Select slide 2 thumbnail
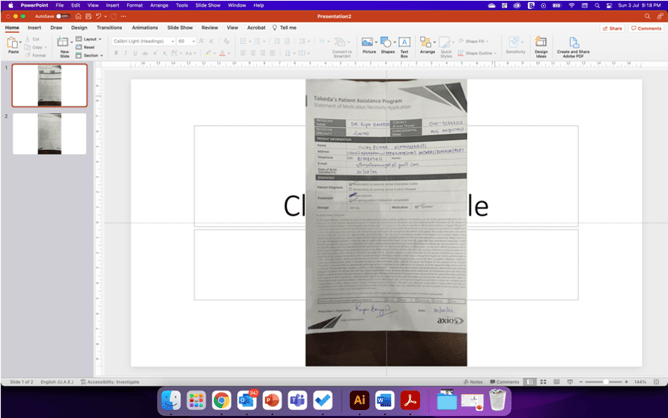 tap(49, 134)
